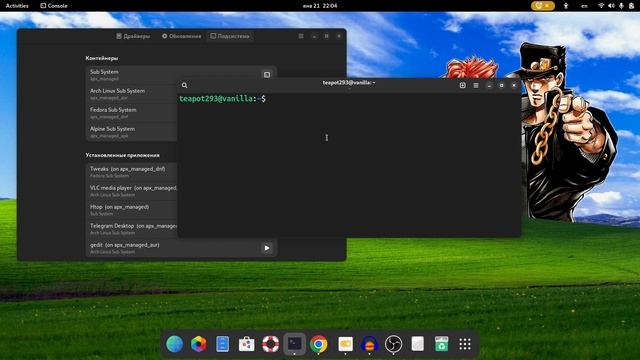Open the accessibility menu icon

(x=566, y=6)
